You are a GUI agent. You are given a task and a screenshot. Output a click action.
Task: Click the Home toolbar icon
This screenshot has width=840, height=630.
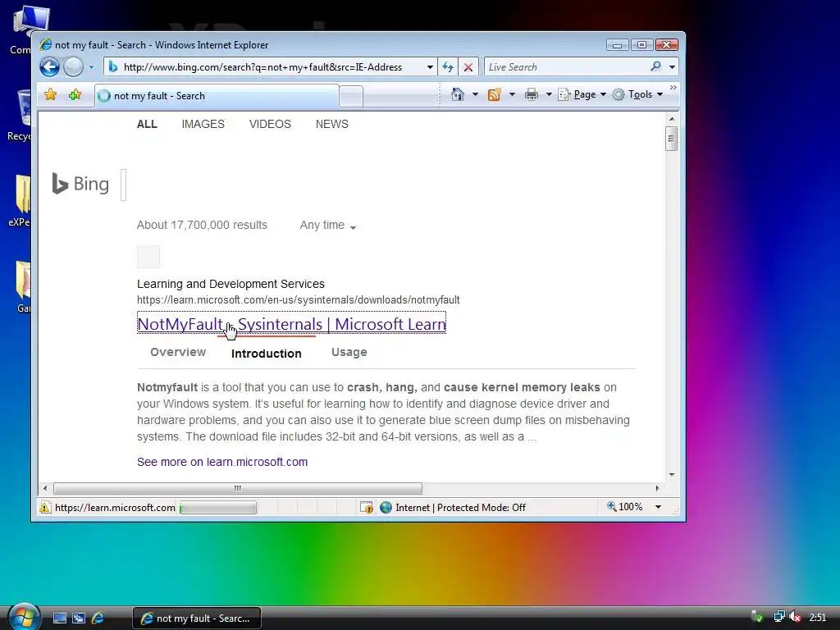[x=458, y=95]
